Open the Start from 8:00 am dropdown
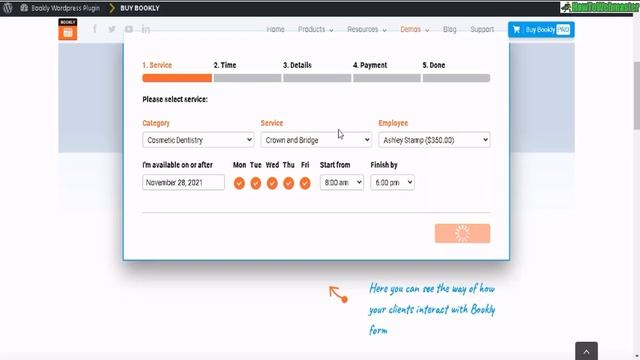This screenshot has height=360, width=640. coord(342,182)
